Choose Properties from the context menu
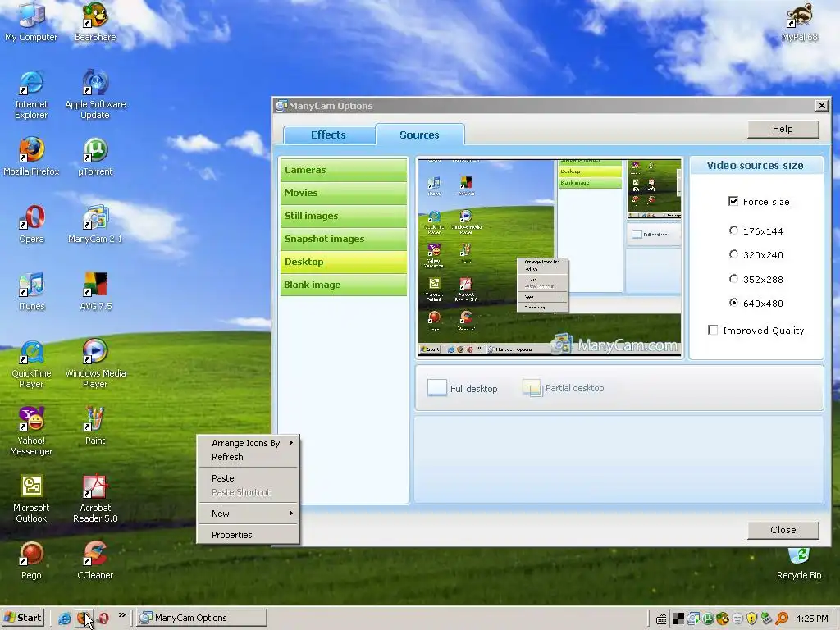Viewport: 840px width, 630px height. pos(248,535)
